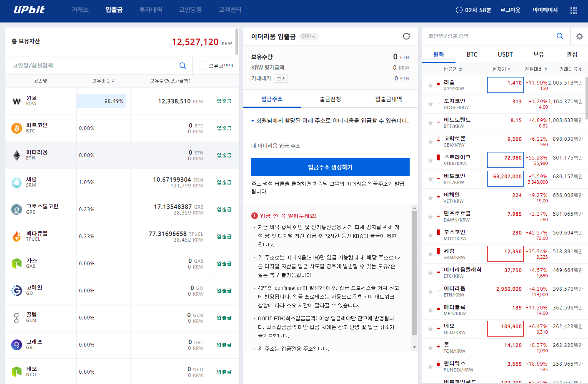Open the 거래소 top menu
Image resolution: width=588 pixels, height=384 pixels.
[x=80, y=10]
